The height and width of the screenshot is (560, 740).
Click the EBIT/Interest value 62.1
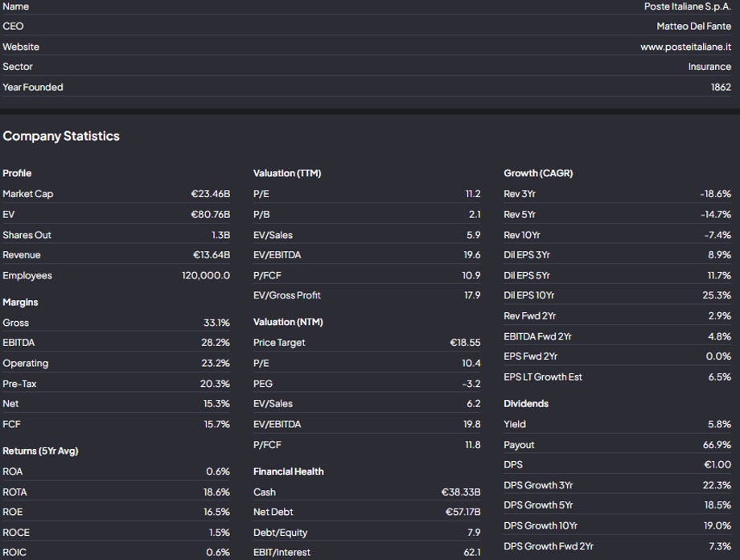click(x=472, y=552)
